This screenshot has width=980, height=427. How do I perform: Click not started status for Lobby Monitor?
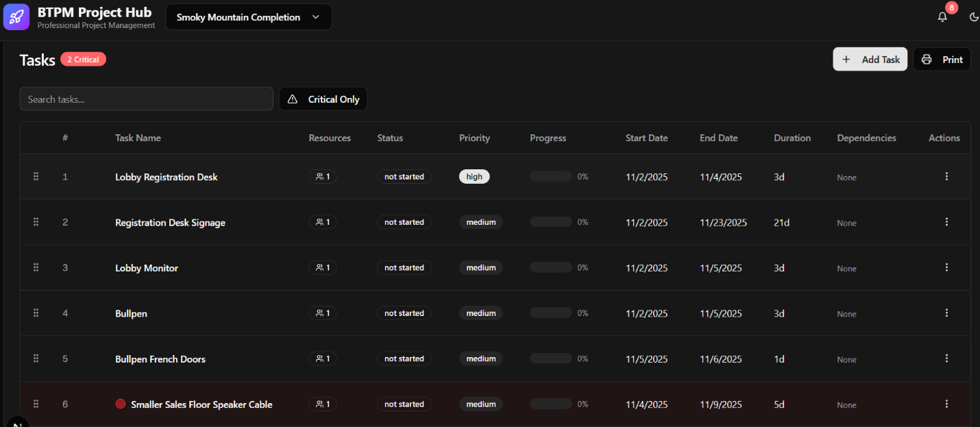pos(404,267)
